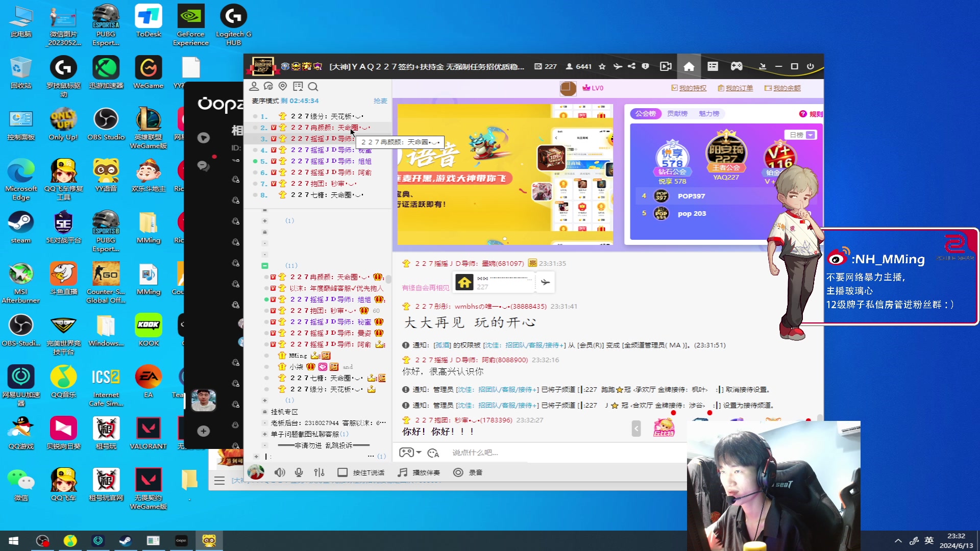Mute the speaker icon in the bottom bar
Image resolution: width=980 pixels, height=551 pixels.
[280, 472]
